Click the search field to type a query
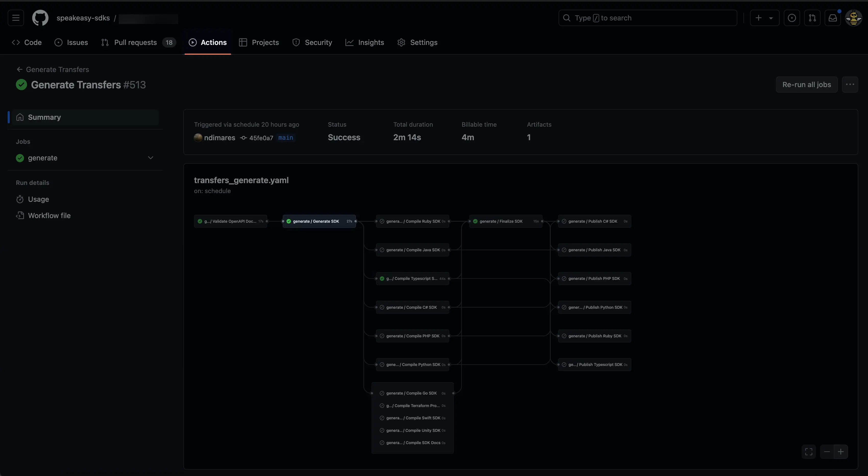Image resolution: width=868 pixels, height=476 pixels. (x=647, y=18)
